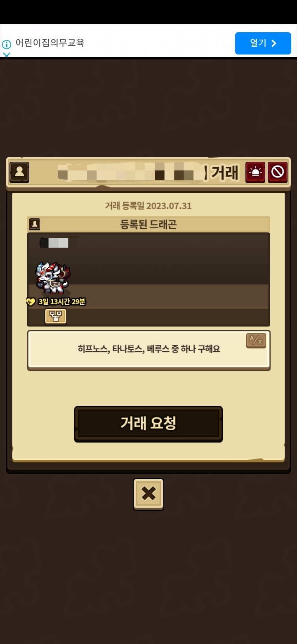The image size is (297, 644).
Task: Open the ad via the 열기 button
Action: 263,43
